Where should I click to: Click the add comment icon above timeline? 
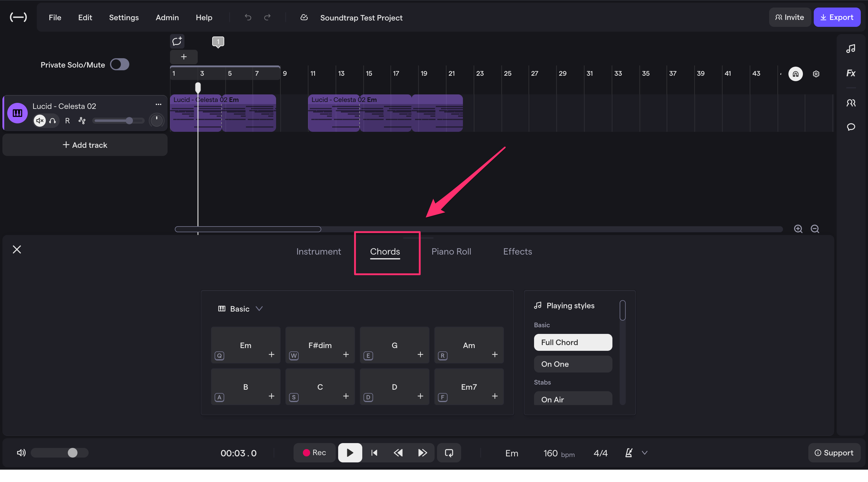click(x=177, y=42)
